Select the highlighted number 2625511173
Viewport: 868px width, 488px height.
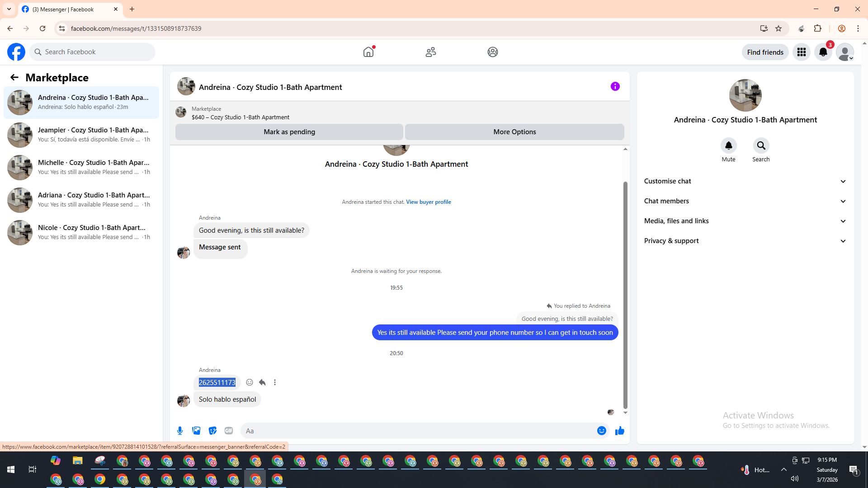tap(217, 383)
